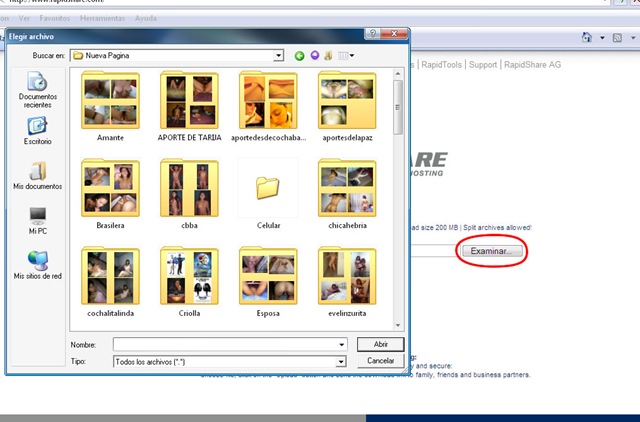
Task: Click the Examinar... button
Action: 492,251
